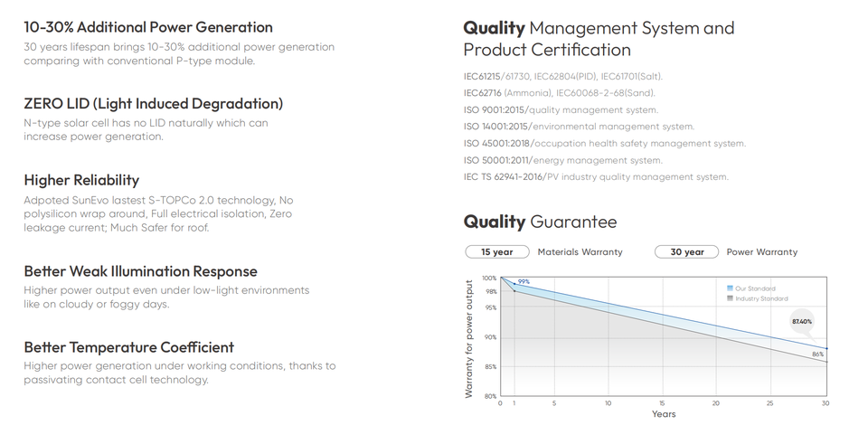Click the Materials Warranty label

coord(580,252)
